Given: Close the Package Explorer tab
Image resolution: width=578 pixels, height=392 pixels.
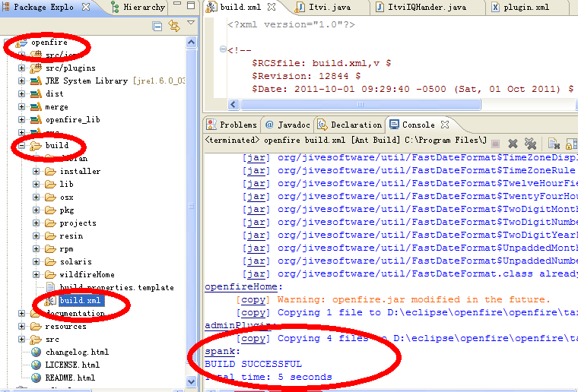Looking at the screenshot, I should click(x=86, y=7).
